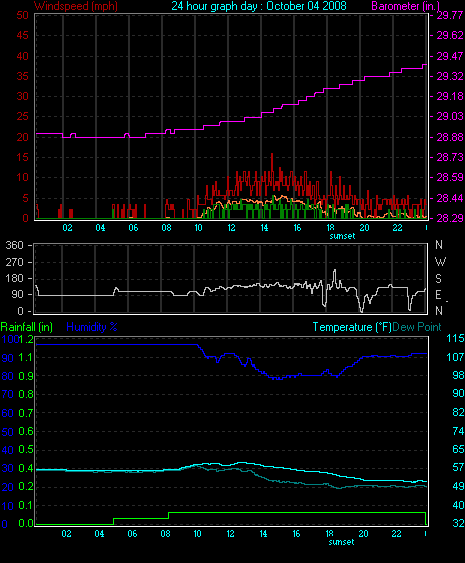Click the 29.03 barometer axis value

450,116
